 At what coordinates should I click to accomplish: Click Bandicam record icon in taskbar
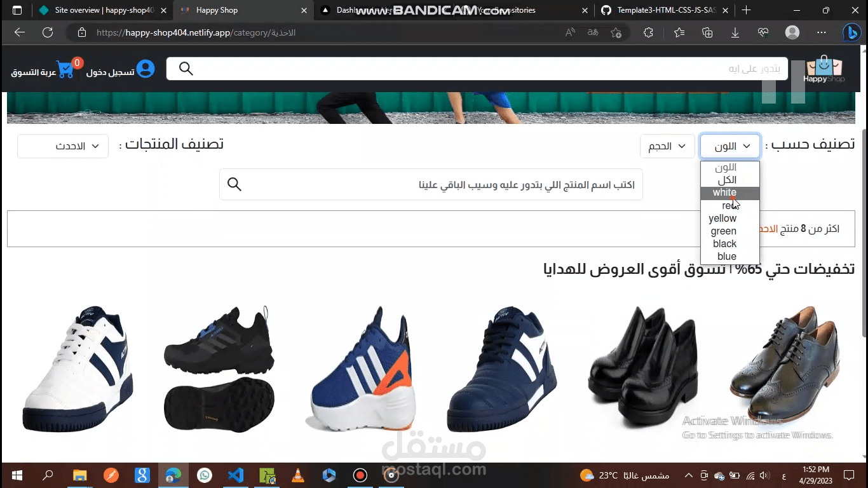pyautogui.click(x=360, y=475)
